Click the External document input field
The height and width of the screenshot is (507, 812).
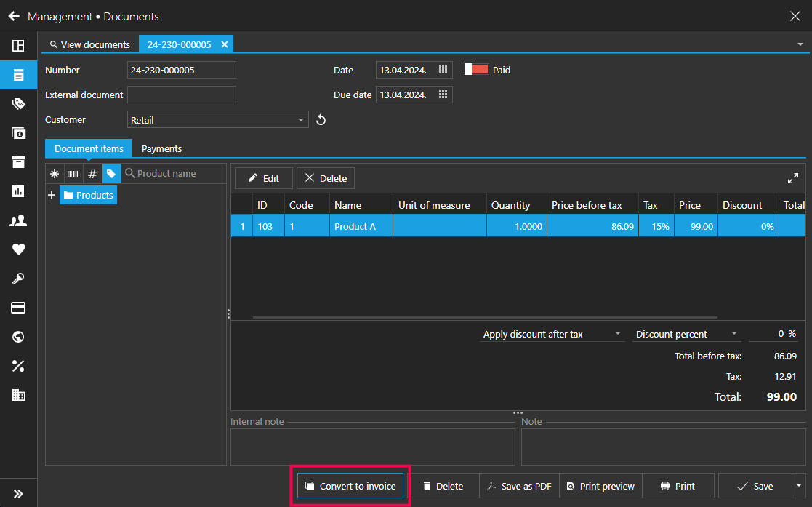182,95
